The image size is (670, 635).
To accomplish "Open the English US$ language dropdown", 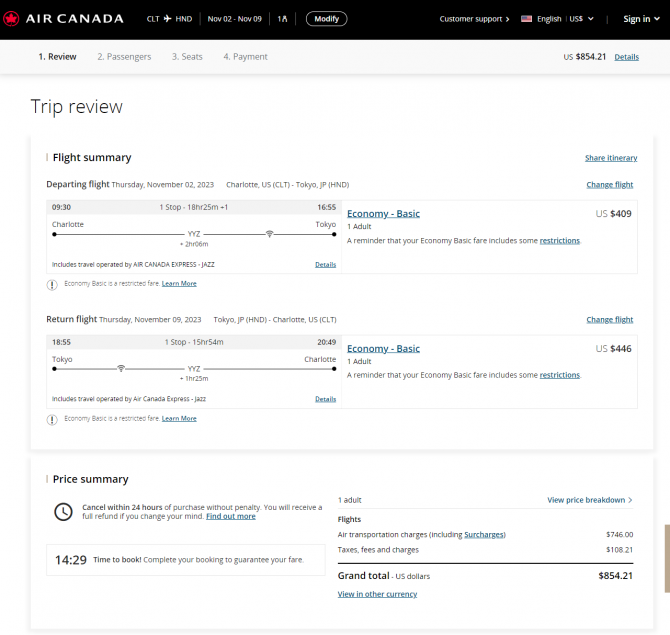I will point(558,19).
